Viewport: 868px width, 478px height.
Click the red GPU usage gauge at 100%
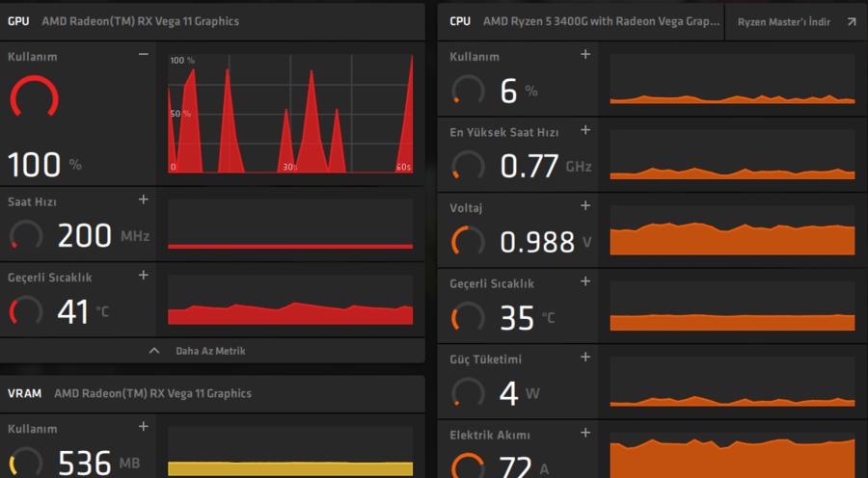(34, 99)
